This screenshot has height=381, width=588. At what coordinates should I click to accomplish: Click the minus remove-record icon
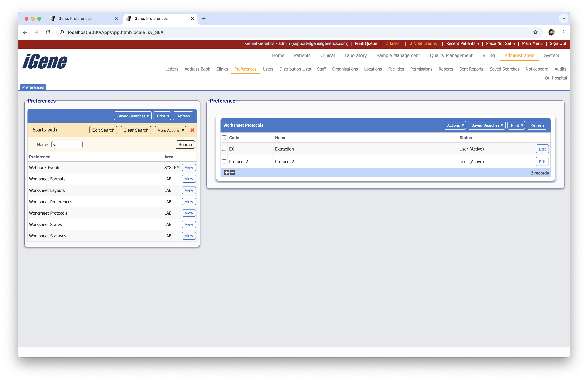tap(232, 173)
